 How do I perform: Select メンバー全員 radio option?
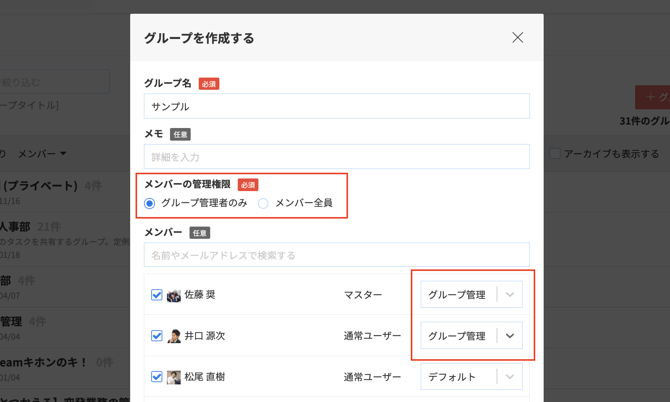264,204
